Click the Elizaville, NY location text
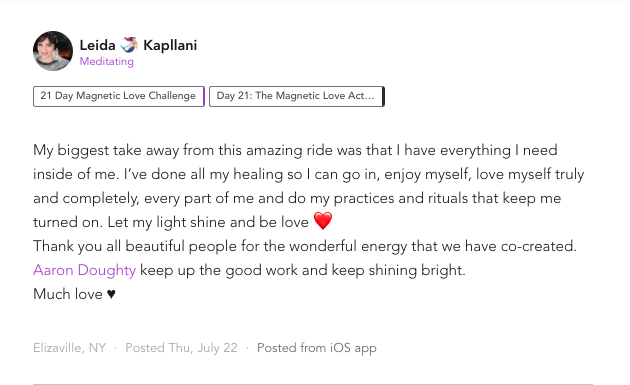Viewport: 630px width, 385px height. 70,348
